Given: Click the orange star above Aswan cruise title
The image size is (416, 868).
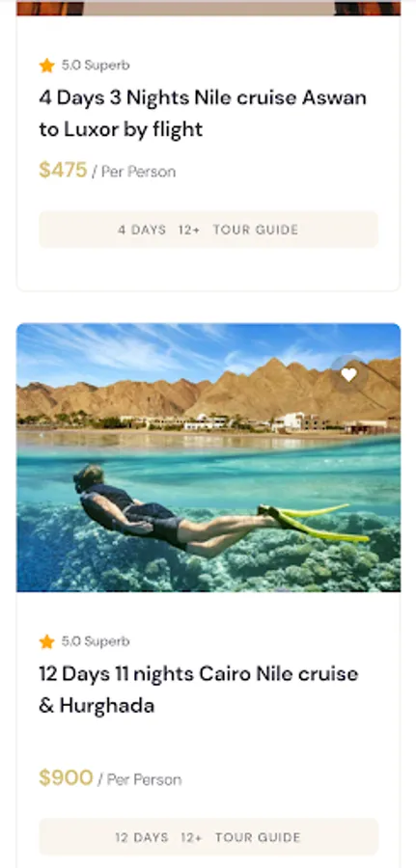Looking at the screenshot, I should pos(47,66).
